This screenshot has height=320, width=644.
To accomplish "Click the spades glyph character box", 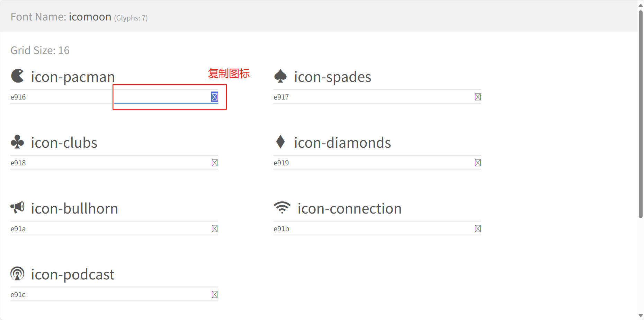I will click(478, 97).
